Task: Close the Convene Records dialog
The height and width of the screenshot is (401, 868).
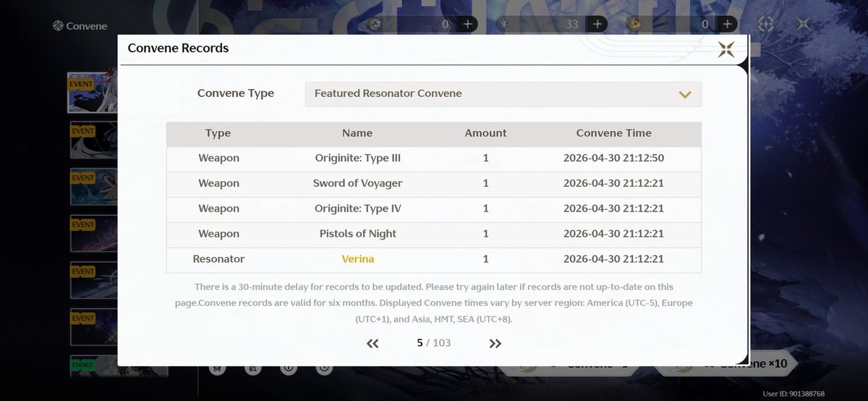Action: pos(726,49)
